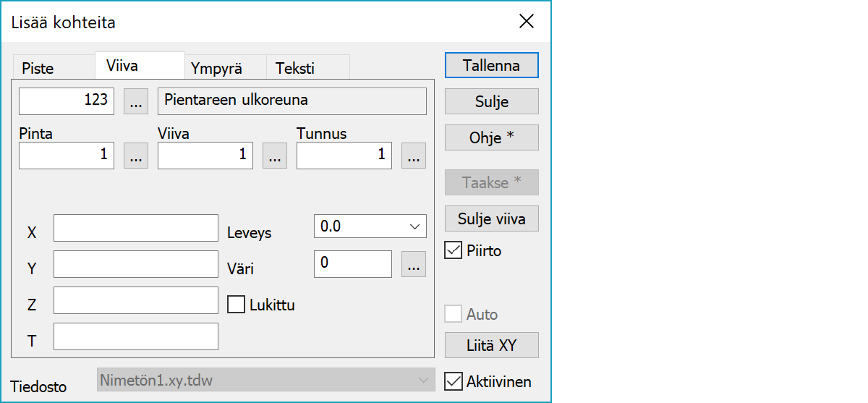
Task: Open the code browse button next to 123
Action: (x=136, y=102)
